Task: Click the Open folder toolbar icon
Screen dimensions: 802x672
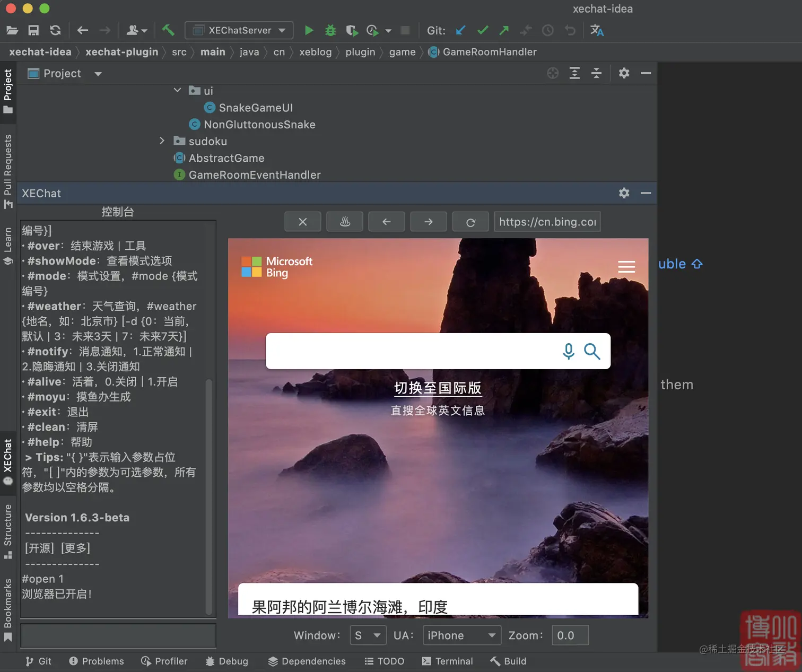Action: pyautogui.click(x=12, y=30)
